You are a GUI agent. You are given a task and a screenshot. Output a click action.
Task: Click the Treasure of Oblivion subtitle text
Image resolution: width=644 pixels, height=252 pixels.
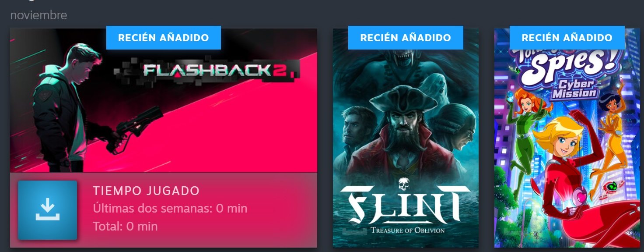[407, 230]
